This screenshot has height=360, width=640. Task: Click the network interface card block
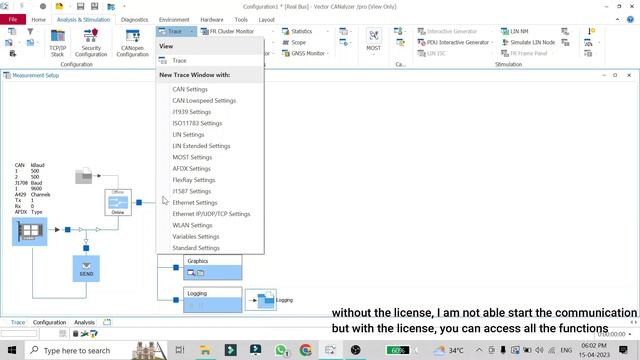[30, 231]
